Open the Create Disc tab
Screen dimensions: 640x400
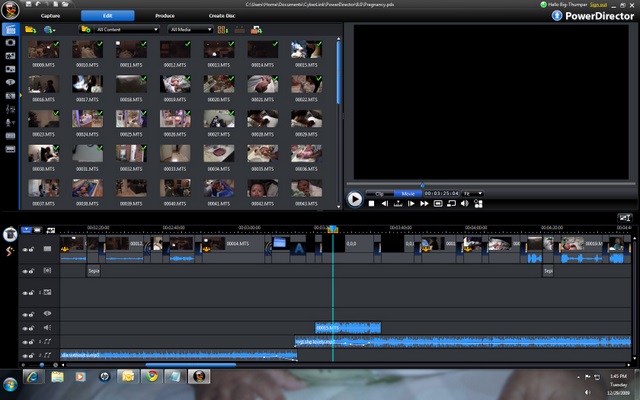[x=222, y=16]
